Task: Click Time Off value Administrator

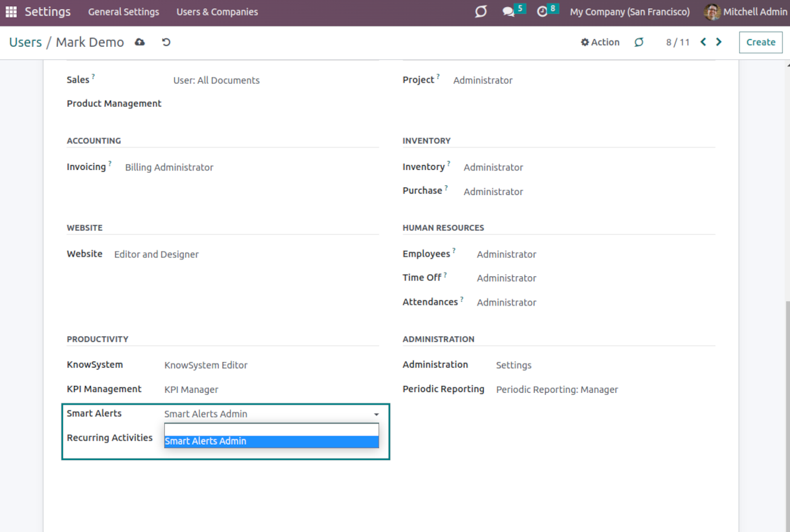Action: 507,278
